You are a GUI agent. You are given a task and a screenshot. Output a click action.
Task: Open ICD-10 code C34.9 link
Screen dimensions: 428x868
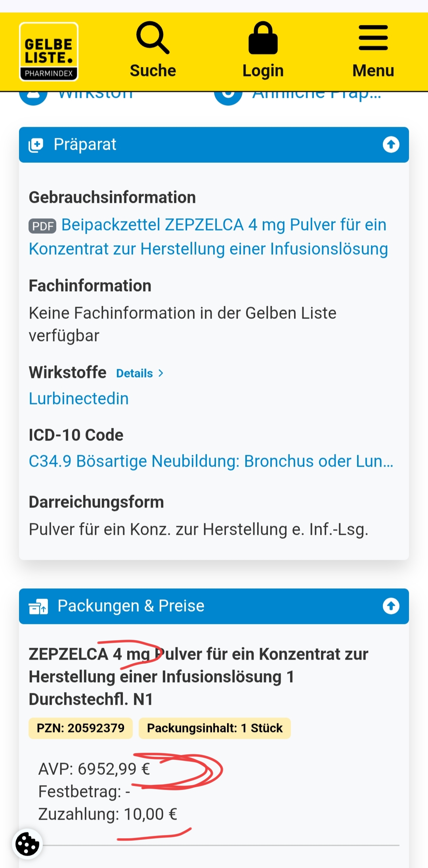(211, 461)
